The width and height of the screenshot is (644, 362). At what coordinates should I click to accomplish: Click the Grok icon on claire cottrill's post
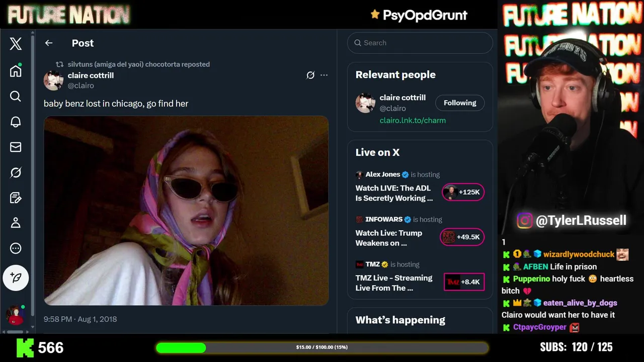tap(310, 75)
